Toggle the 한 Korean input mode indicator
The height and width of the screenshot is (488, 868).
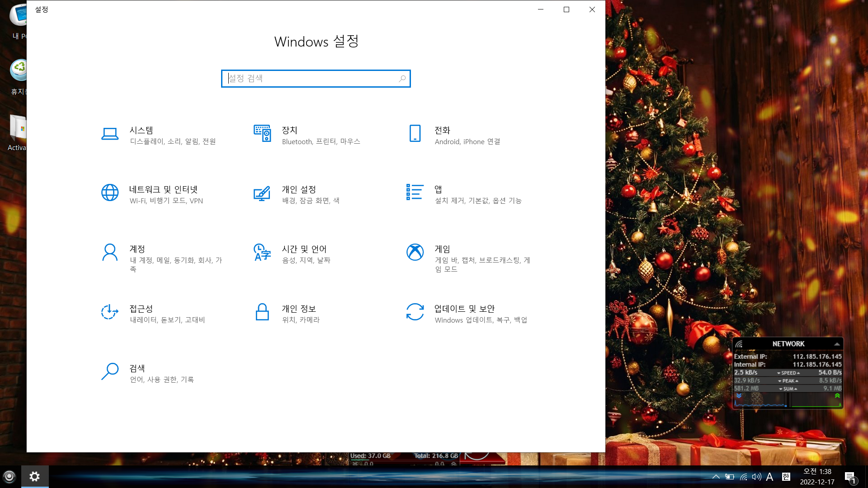coord(786,477)
